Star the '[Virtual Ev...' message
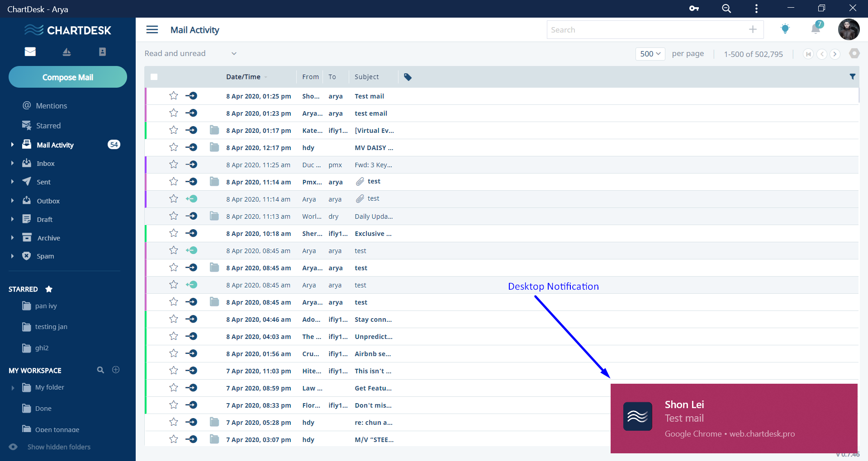The width and height of the screenshot is (868, 461). point(174,130)
